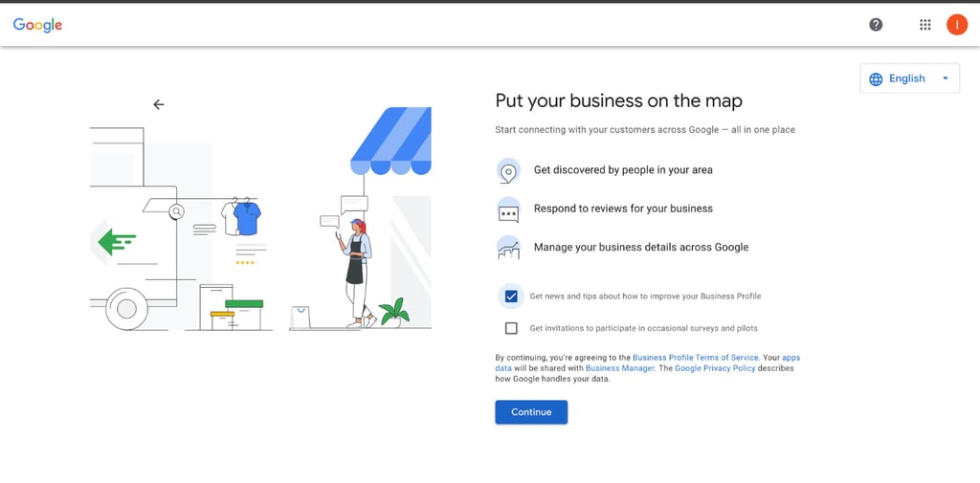The image size is (980, 483).
Task: Click the Continue button
Action: coord(531,412)
